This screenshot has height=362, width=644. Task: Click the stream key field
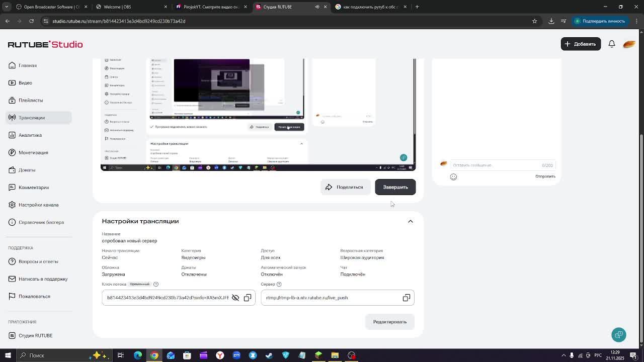click(179, 298)
